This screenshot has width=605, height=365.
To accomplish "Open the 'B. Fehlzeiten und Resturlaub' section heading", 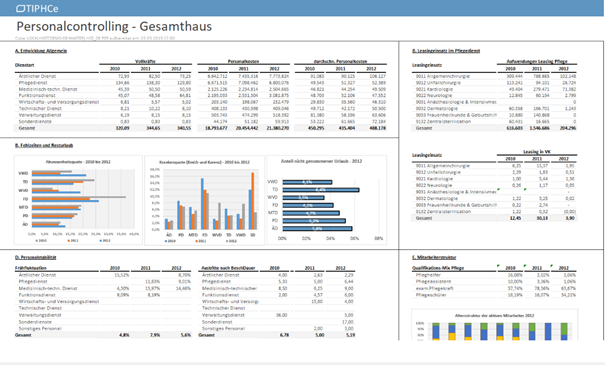I will pyautogui.click(x=44, y=145).
